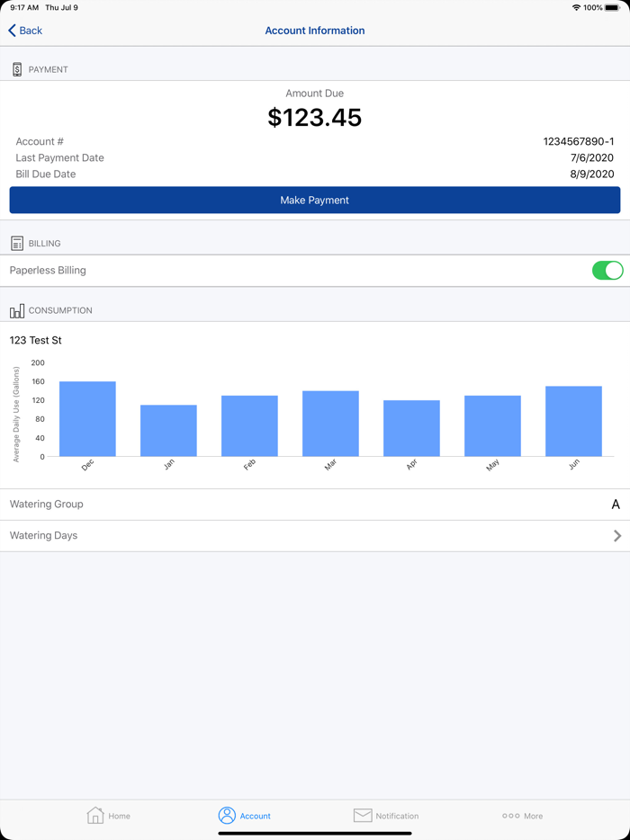Switch to the More tab label
This screenshot has height=840, width=630.
(x=533, y=816)
